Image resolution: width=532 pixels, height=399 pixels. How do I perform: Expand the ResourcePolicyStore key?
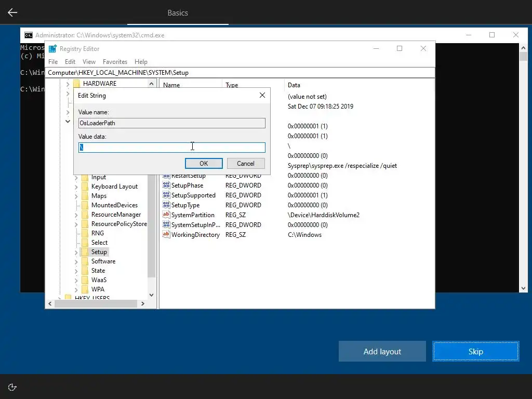point(76,224)
